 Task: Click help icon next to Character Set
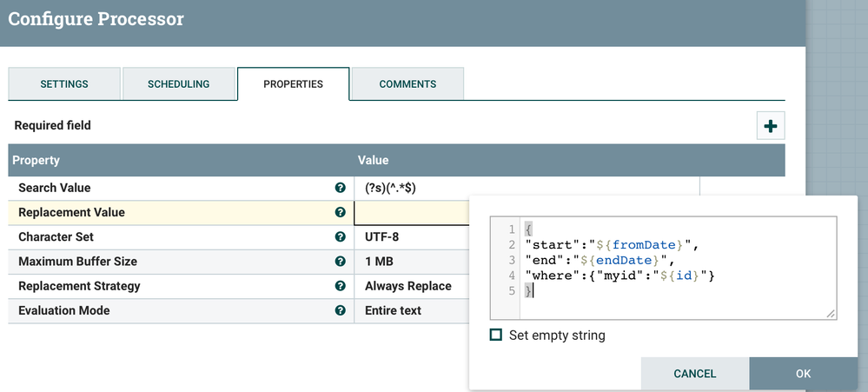pos(340,236)
